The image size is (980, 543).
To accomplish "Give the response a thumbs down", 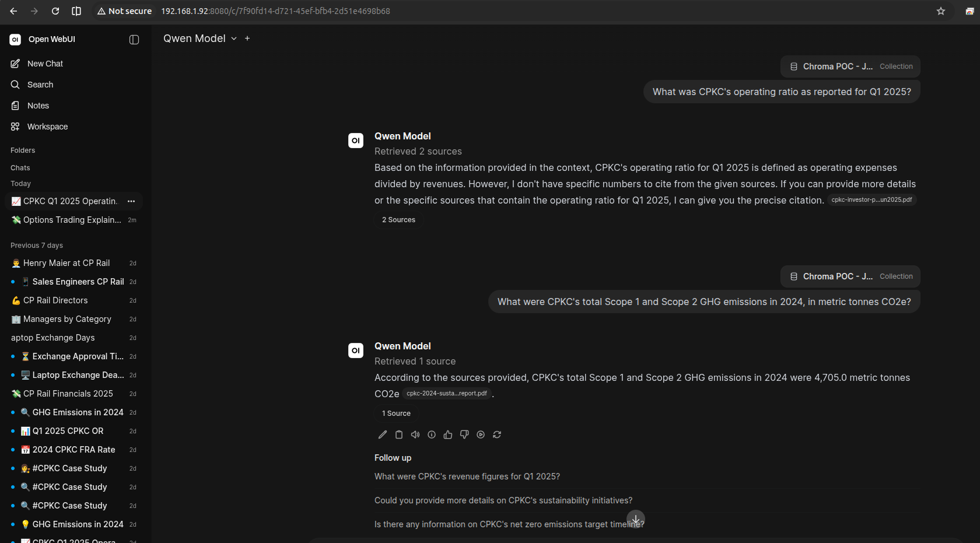I will click(464, 435).
